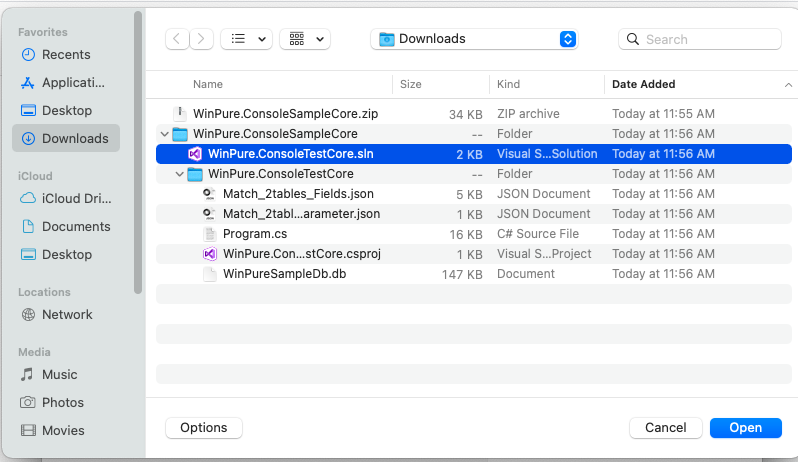Click the sidebar scrollbar
798x462 pixels.
[137, 153]
